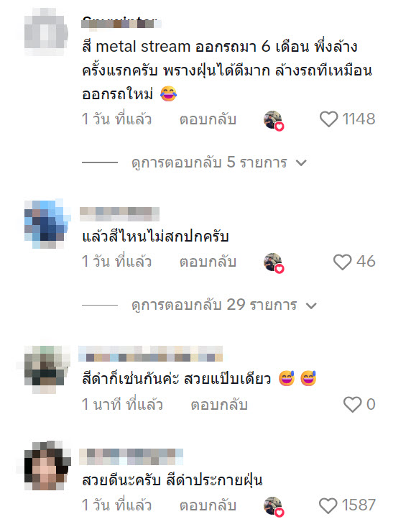The image size is (411, 532).
Task: Like the comment with 0 likes
Action: [x=352, y=405]
